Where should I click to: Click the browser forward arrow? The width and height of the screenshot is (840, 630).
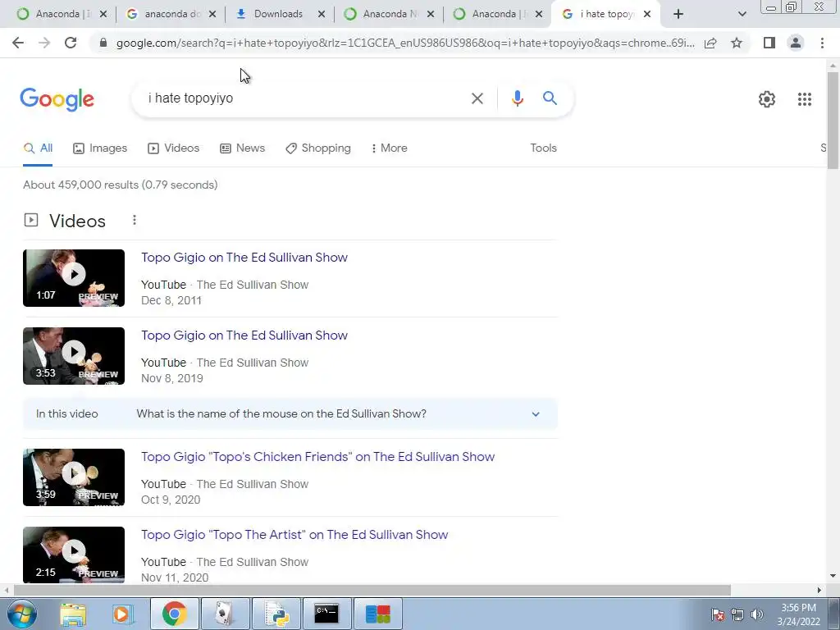[x=44, y=43]
